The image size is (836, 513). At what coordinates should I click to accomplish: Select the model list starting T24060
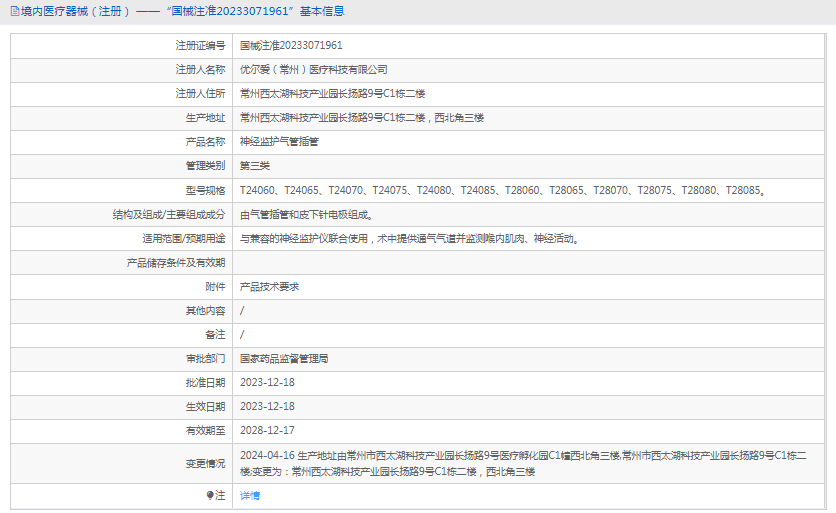(503, 190)
